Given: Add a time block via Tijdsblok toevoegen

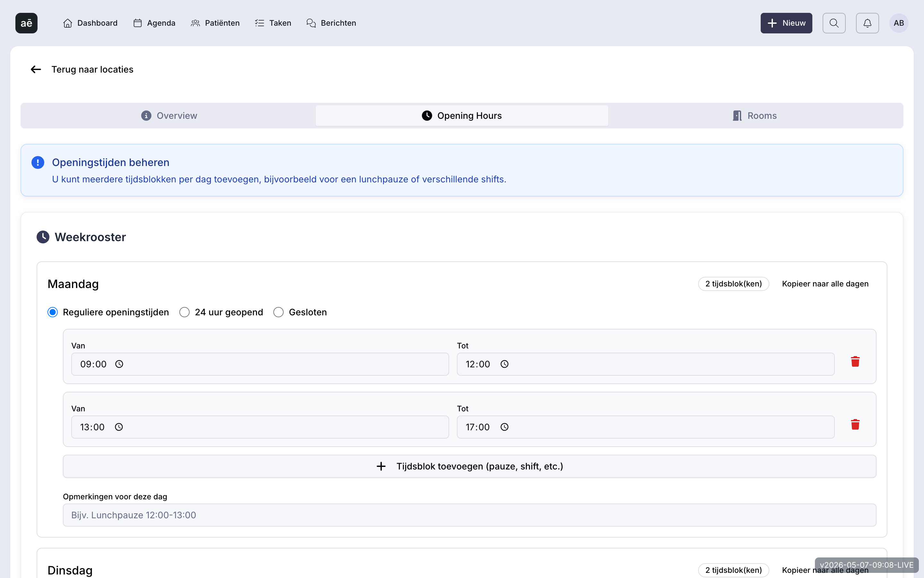Looking at the screenshot, I should [470, 466].
